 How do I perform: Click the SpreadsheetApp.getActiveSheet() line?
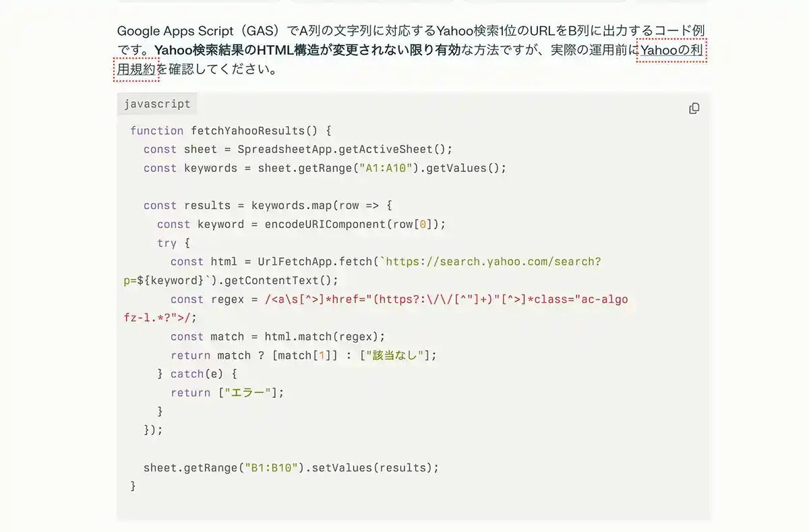tap(298, 150)
